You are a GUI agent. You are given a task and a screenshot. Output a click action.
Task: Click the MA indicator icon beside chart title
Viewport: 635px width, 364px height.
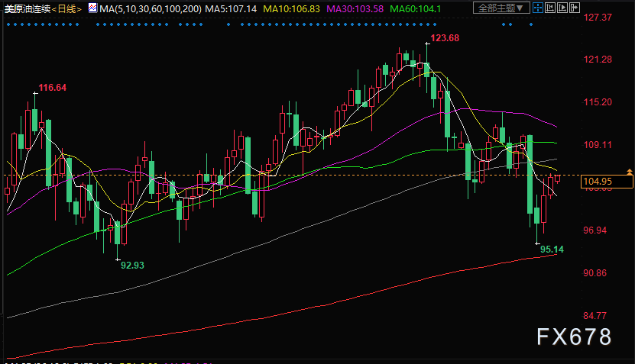point(92,8)
